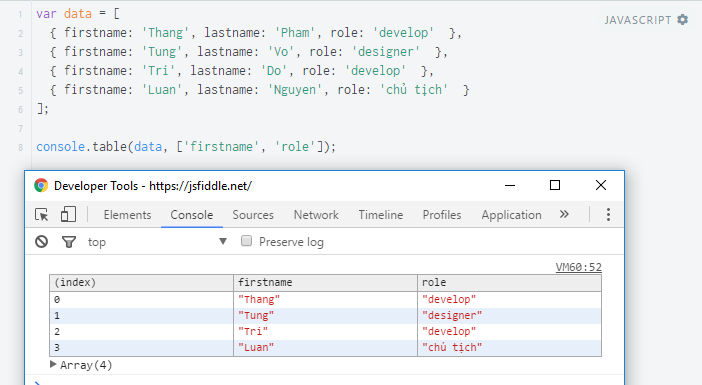
Task: Click the Chrome logo in DevTools title bar
Action: 41,185
